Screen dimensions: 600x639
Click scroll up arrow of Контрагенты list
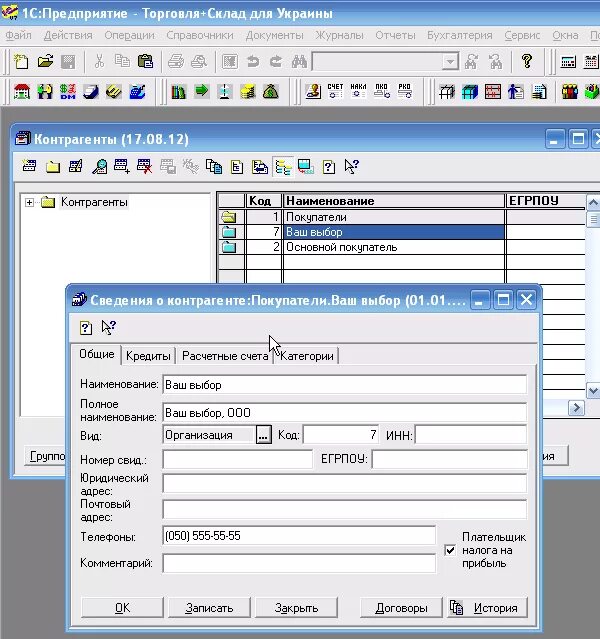(x=593, y=202)
